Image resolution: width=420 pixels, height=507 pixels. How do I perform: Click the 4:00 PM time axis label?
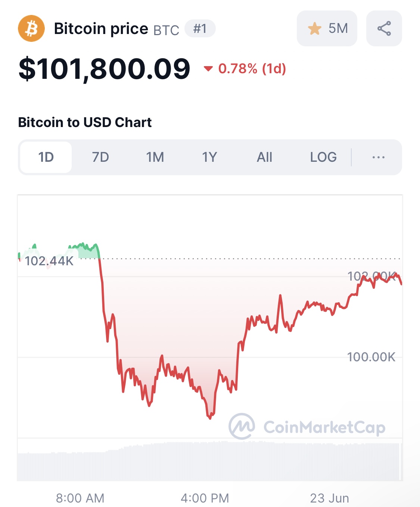[x=205, y=498]
